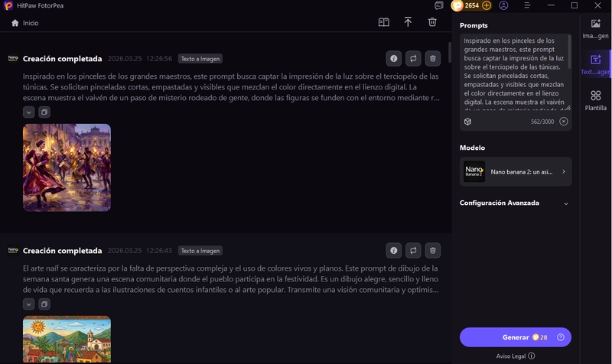Open the Nano banana 2 model selector
The width and height of the screenshot is (612, 364).
[515, 172]
